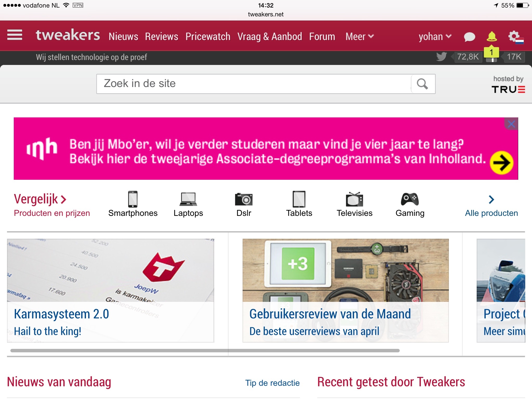Expand the Meer dropdown menu

[360, 37]
